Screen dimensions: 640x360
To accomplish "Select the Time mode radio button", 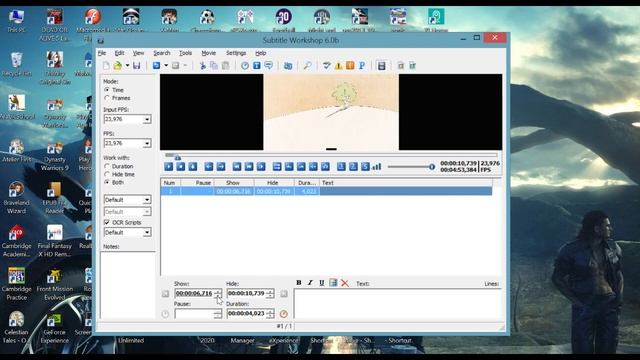I will 107,90.
